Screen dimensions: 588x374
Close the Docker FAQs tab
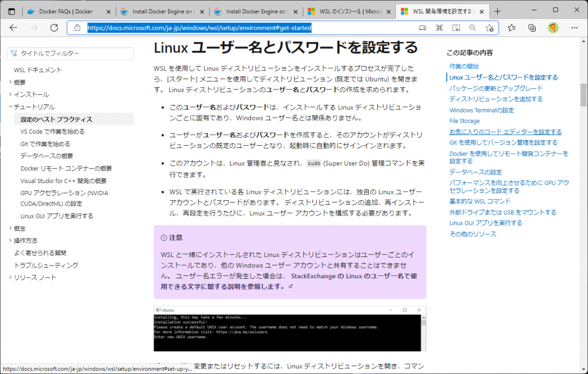tap(109, 11)
